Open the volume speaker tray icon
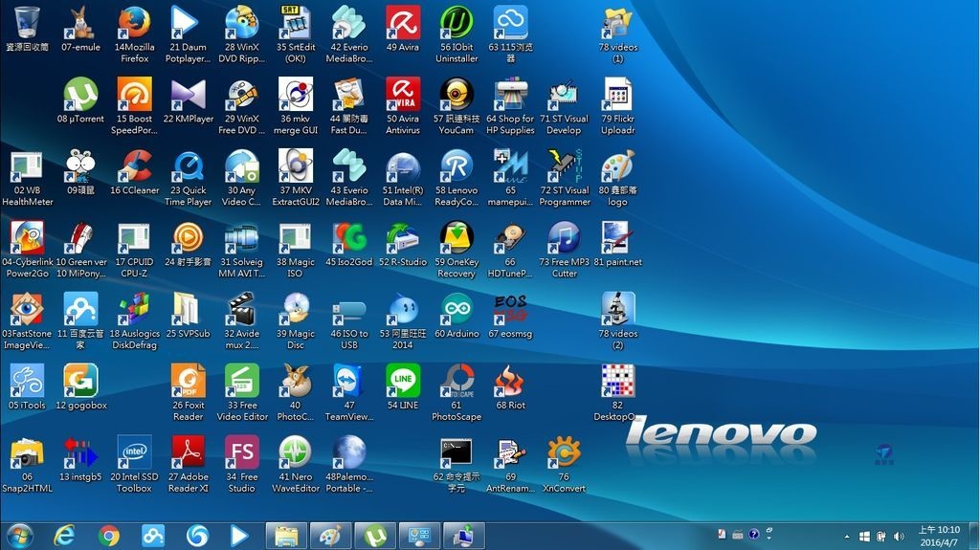 coord(899,537)
